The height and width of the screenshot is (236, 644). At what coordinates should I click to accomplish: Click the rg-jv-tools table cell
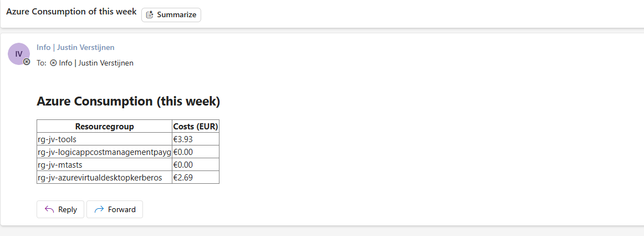point(104,139)
